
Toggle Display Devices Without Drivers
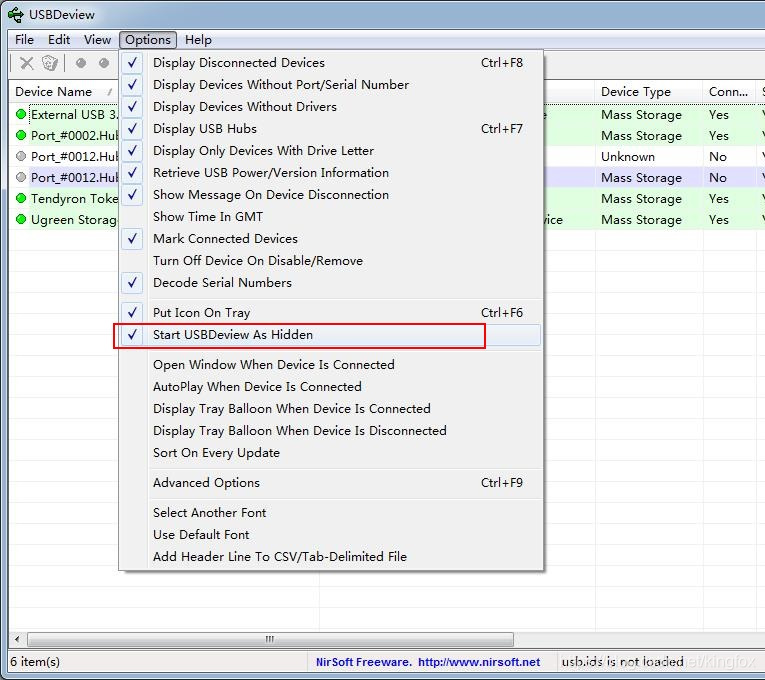click(331, 107)
